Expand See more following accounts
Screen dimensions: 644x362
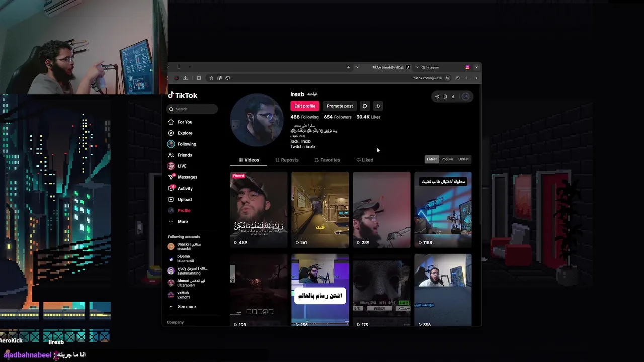(182, 307)
